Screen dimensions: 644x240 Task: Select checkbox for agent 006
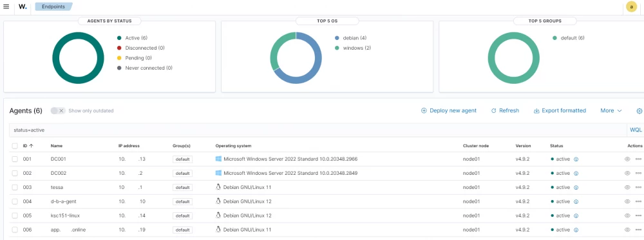pyautogui.click(x=15, y=230)
